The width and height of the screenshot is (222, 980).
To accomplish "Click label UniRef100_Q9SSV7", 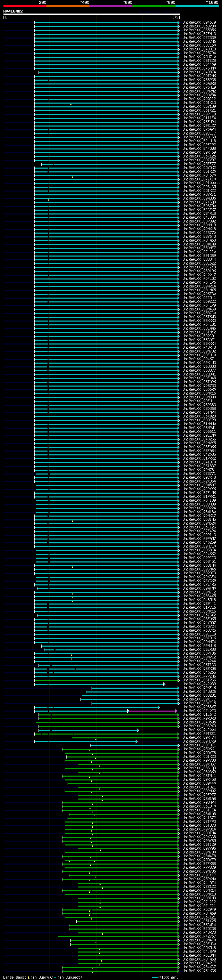I will pos(199,707).
